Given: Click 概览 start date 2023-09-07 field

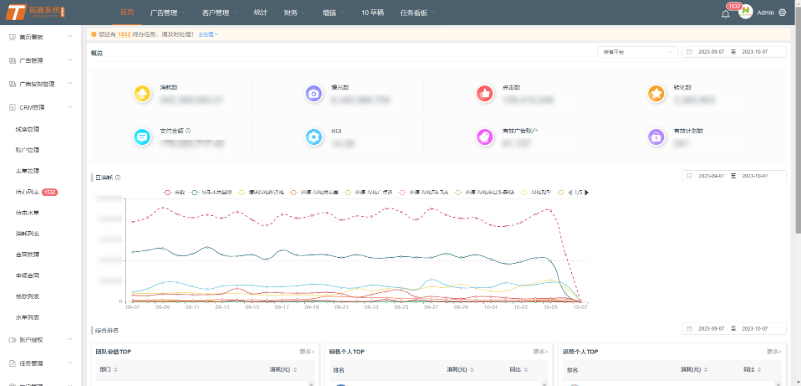Looking at the screenshot, I should tap(711, 52).
